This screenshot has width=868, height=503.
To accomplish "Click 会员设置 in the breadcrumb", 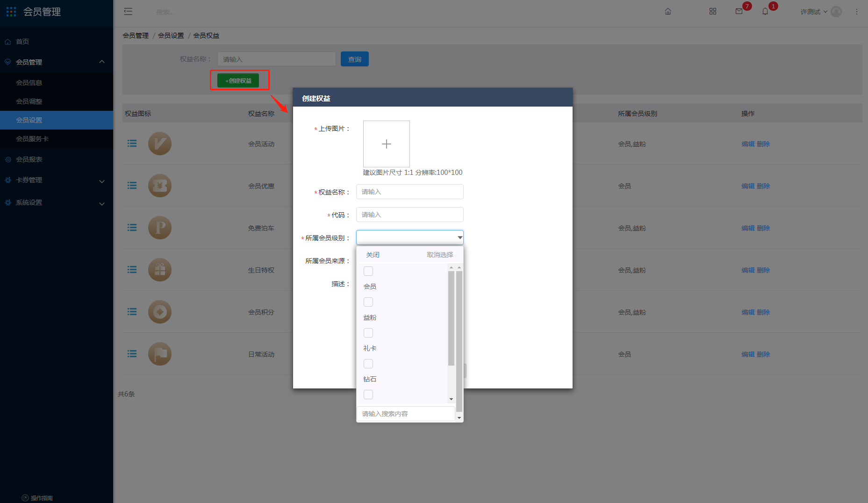I will (171, 36).
